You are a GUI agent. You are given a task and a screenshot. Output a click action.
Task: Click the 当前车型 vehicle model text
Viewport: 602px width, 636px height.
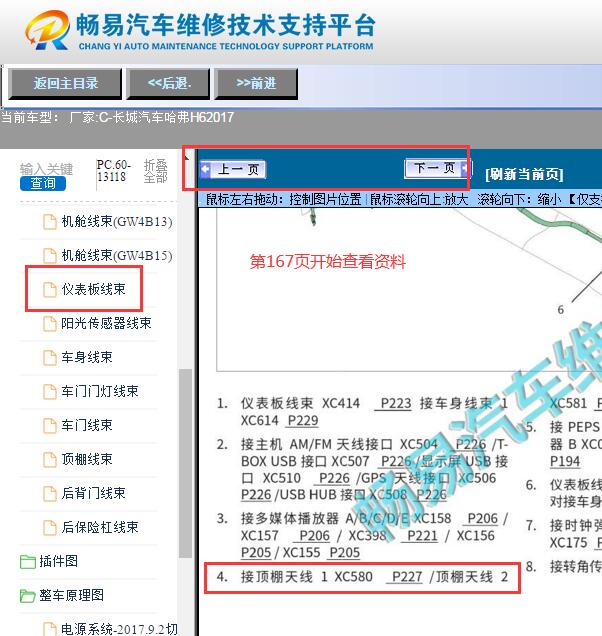(118, 118)
